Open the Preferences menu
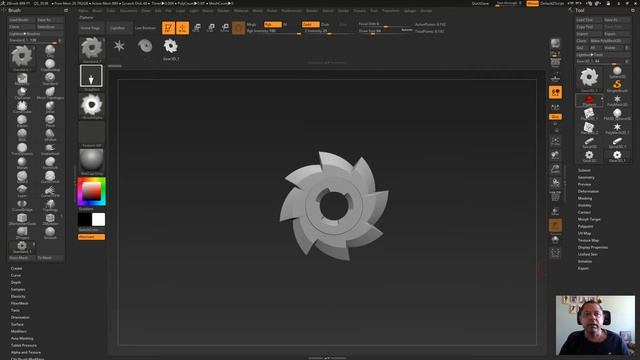640x360 pixels. (x=291, y=11)
